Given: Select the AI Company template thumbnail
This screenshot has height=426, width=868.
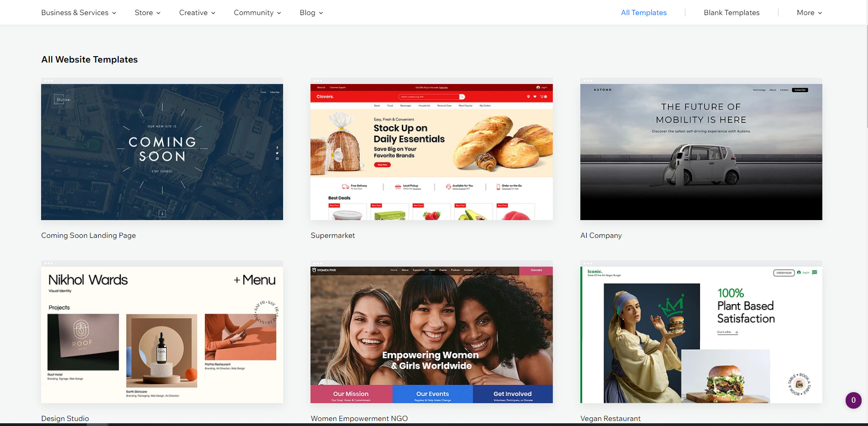Looking at the screenshot, I should click(x=701, y=152).
